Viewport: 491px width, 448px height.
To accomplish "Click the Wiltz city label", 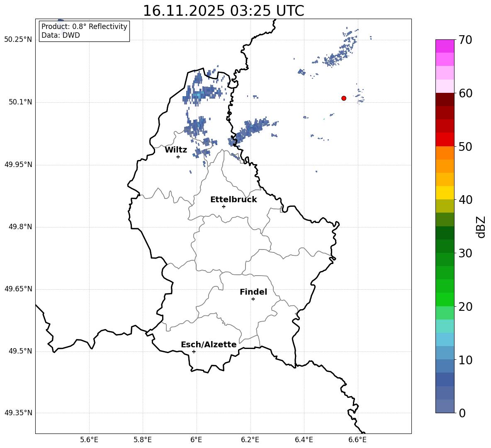I will pyautogui.click(x=176, y=150).
